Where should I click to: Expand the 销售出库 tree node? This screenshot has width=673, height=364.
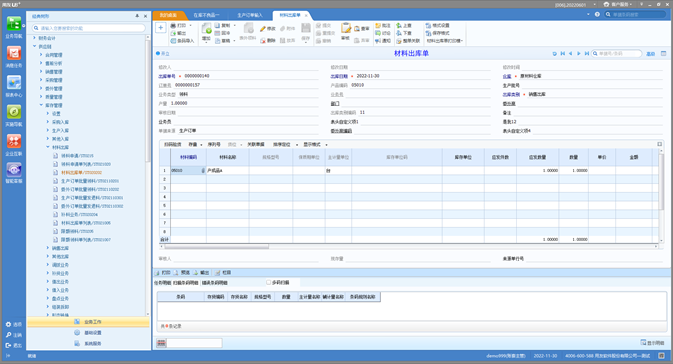click(48, 248)
